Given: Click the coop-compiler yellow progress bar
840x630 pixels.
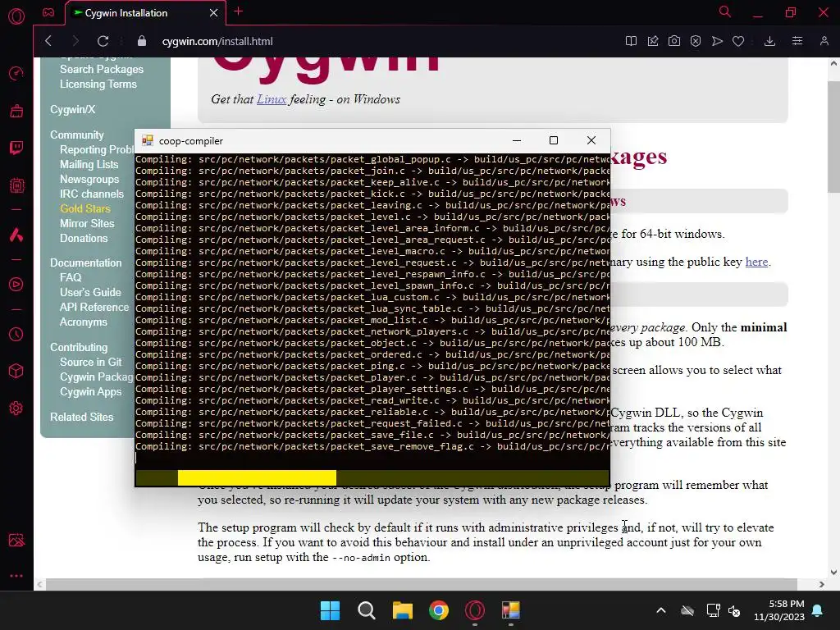Looking at the screenshot, I should [257, 477].
